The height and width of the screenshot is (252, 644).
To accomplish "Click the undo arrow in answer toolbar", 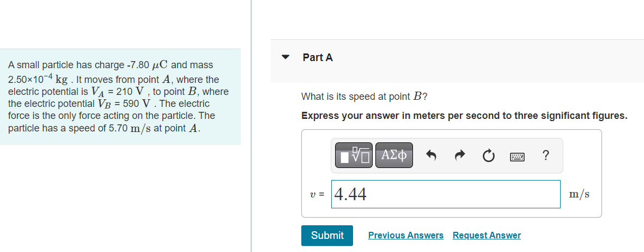I will coord(431,155).
